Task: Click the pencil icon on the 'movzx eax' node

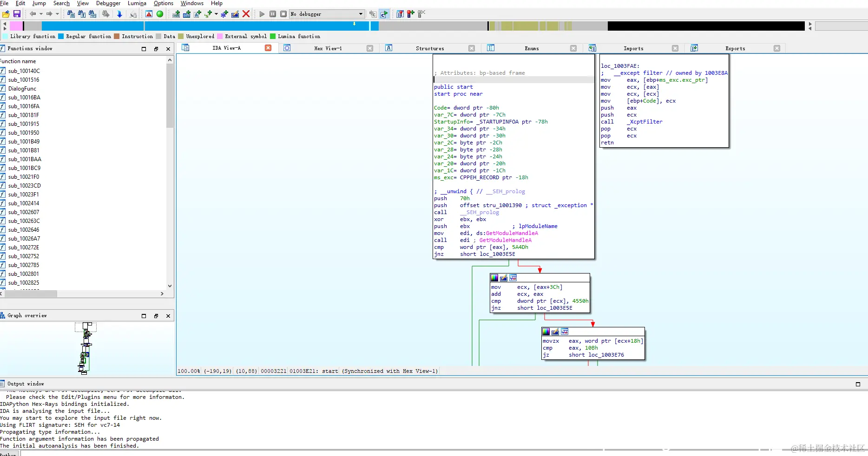Action: pos(555,332)
